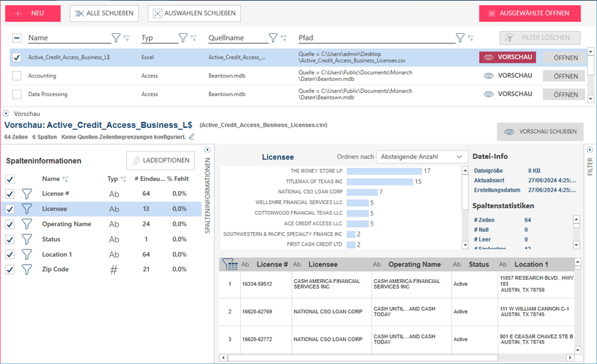Expand the FILTER side panel
Image resolution: width=597 pixels, height=364 pixels.
pos(590,151)
